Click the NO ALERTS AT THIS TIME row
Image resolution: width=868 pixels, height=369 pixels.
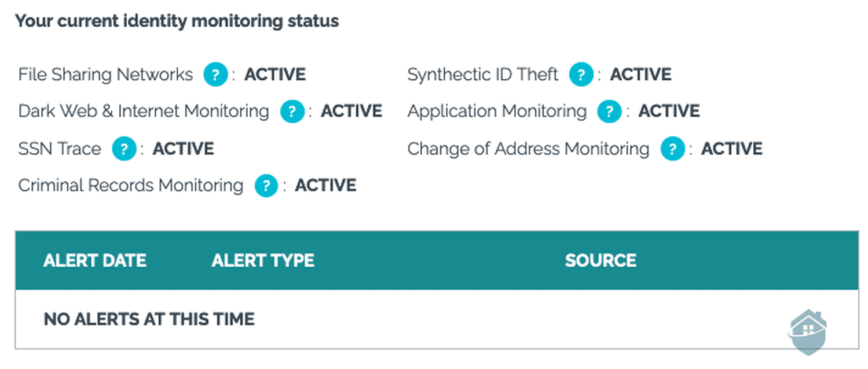pyautogui.click(x=149, y=319)
